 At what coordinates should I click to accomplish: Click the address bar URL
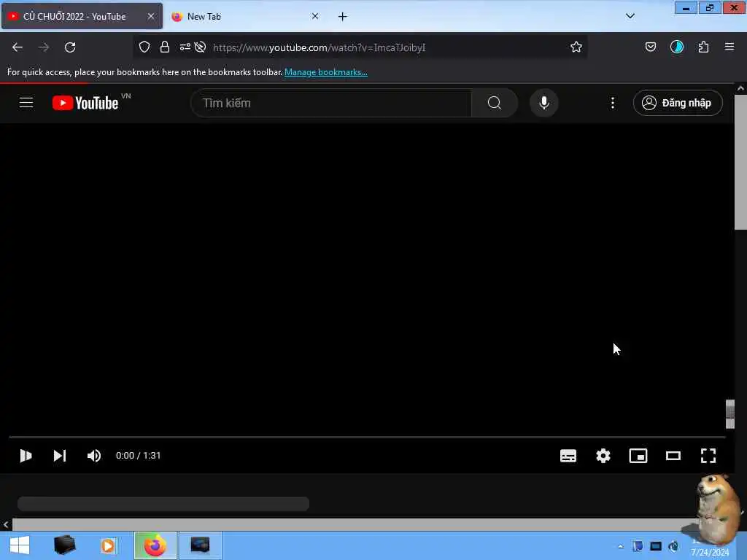[x=319, y=47]
